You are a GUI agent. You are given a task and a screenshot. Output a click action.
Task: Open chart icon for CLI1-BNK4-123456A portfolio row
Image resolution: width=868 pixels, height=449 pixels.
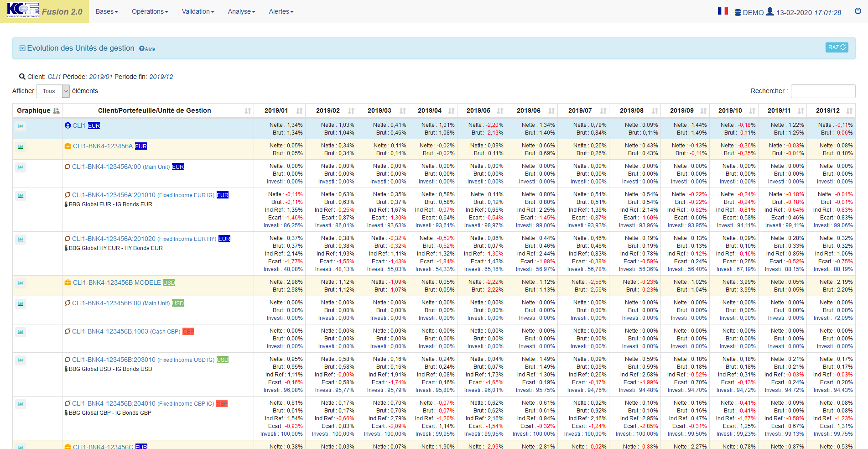[x=21, y=147]
